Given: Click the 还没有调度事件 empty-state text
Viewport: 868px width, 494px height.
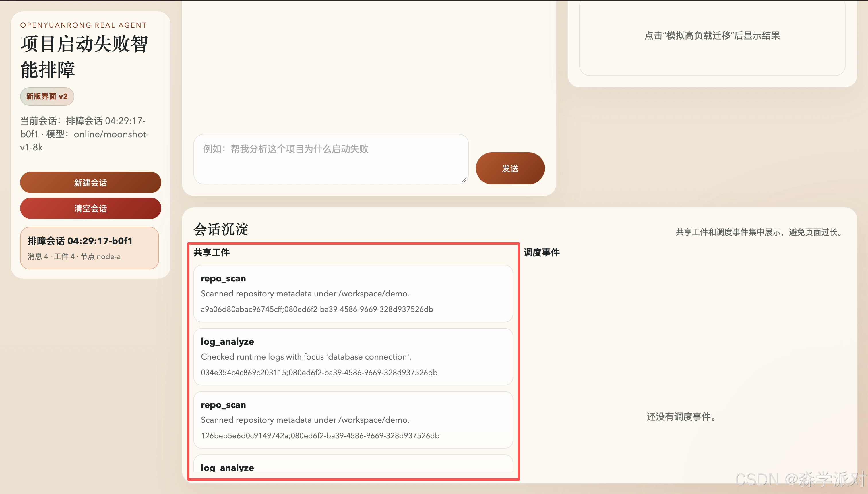Looking at the screenshot, I should [x=681, y=417].
